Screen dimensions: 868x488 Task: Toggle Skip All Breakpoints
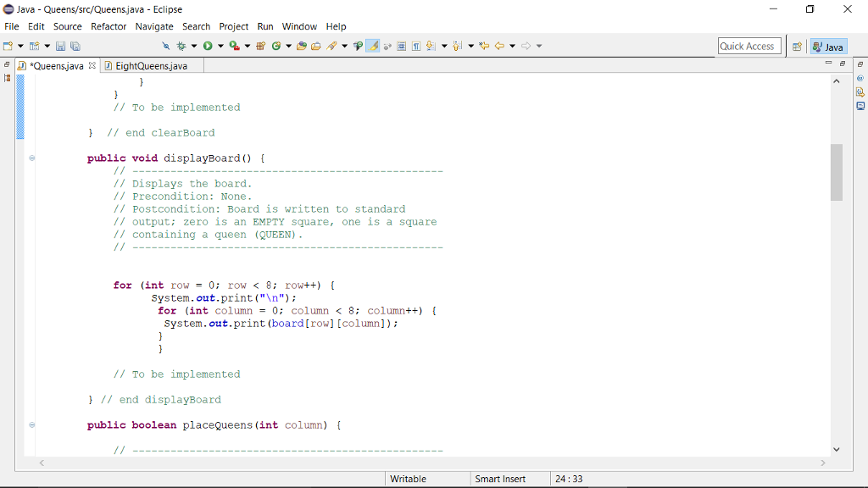coord(166,46)
